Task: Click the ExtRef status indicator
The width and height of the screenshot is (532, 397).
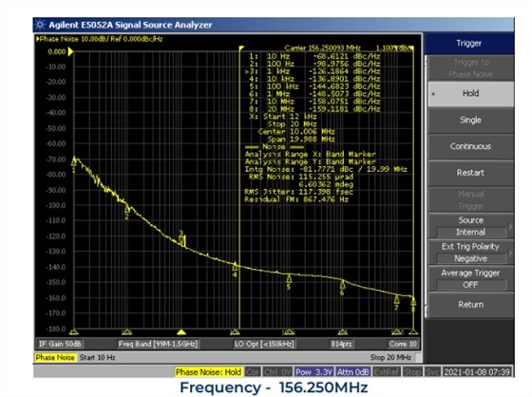Action: pyautogui.click(x=387, y=372)
